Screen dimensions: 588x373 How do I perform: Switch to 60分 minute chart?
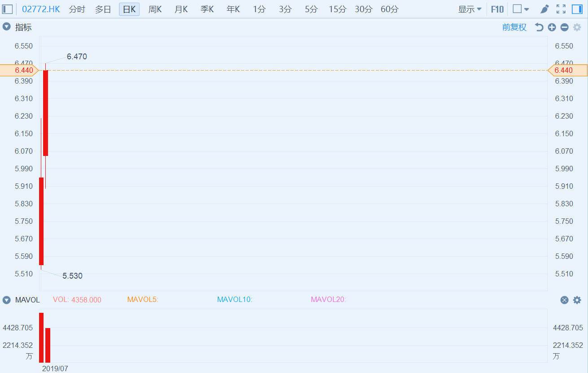389,9
